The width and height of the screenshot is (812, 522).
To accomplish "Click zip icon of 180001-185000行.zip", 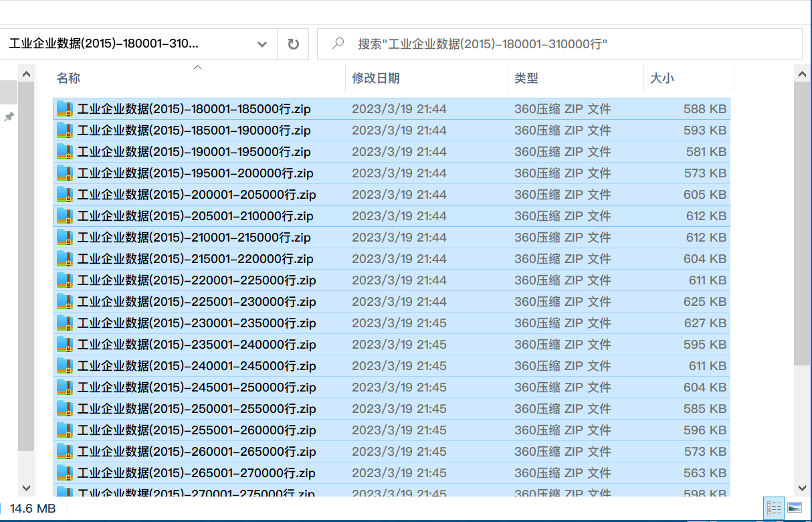I will 64,109.
